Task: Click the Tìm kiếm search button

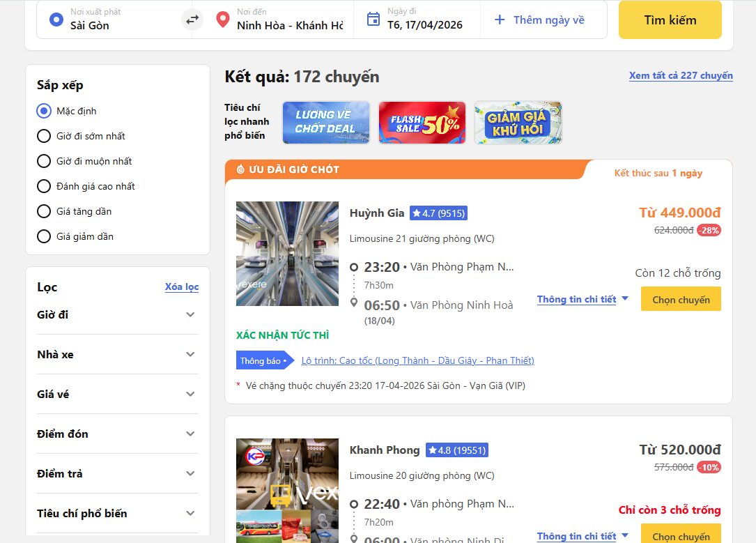Action: pos(670,20)
